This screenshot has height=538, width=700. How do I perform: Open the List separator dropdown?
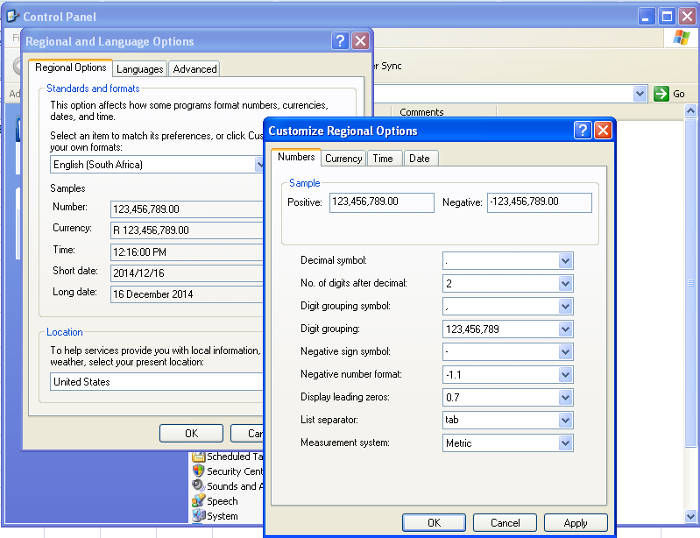[565, 420]
